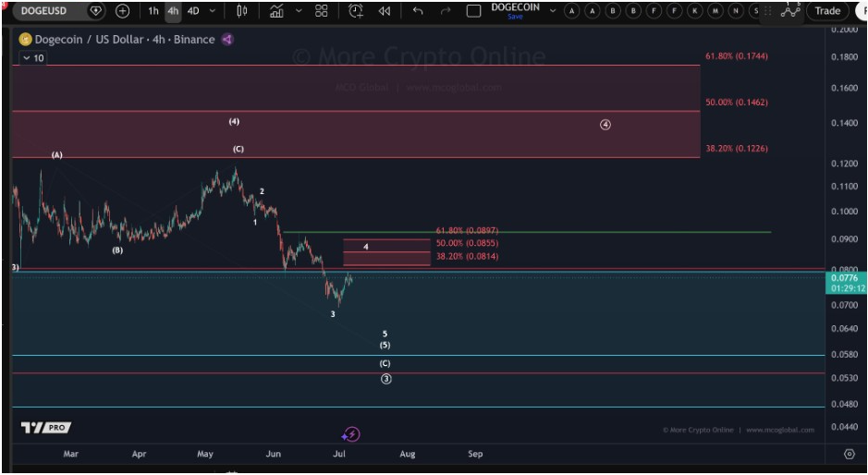868x475 pixels.
Task: Select the 4h timeframe
Action: [x=173, y=10]
